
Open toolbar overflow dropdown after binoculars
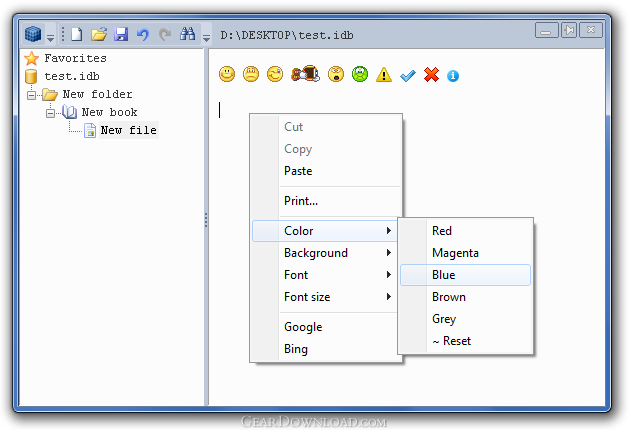point(207,38)
